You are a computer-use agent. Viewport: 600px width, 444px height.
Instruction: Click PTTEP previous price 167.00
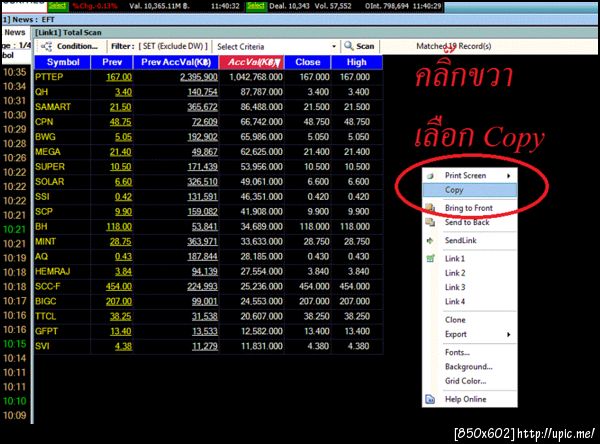[119, 77]
